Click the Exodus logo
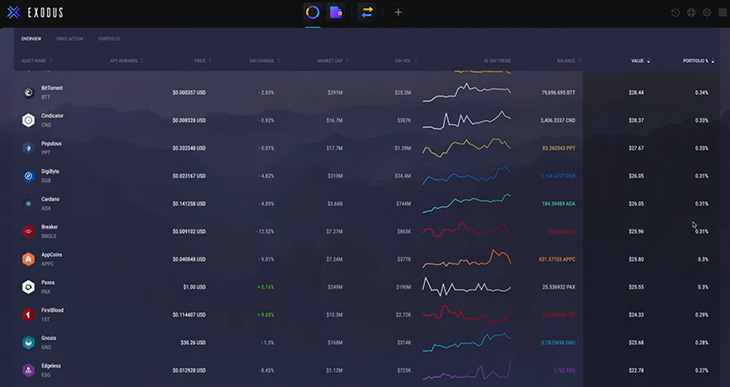The image size is (730, 387). tap(35, 13)
